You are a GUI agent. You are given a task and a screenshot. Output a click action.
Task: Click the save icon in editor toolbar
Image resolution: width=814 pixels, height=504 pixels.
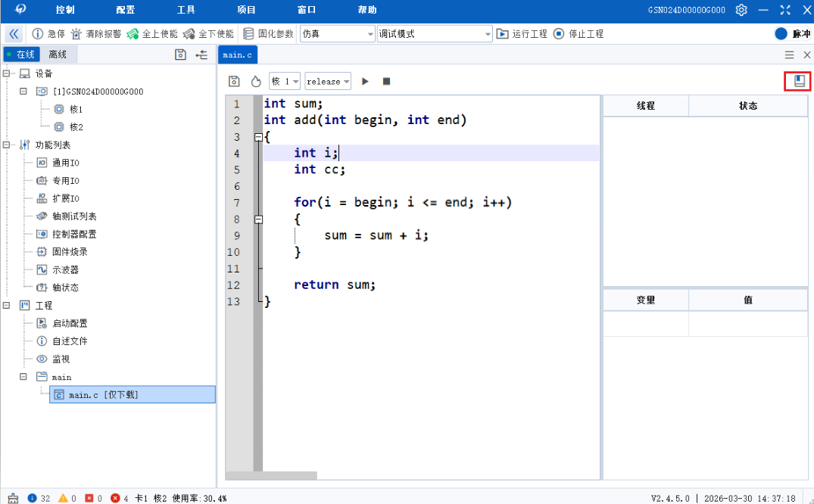click(x=235, y=81)
